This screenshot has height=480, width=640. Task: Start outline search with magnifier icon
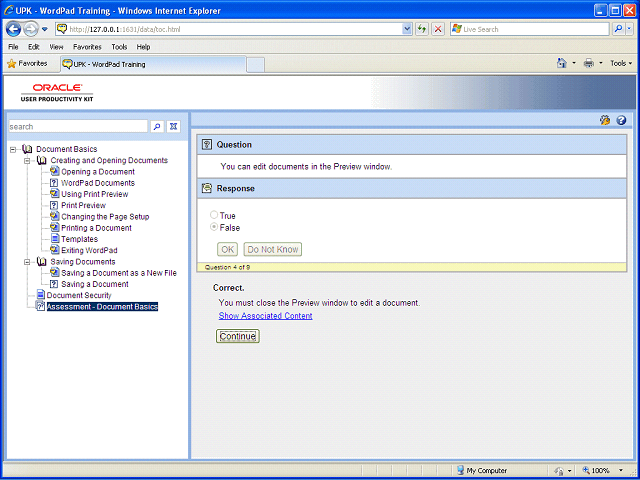point(157,127)
